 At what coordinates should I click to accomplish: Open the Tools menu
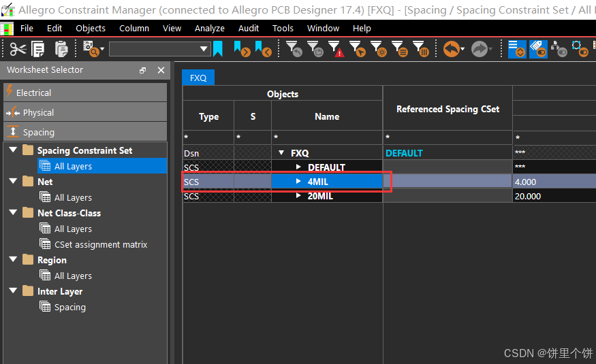click(283, 29)
